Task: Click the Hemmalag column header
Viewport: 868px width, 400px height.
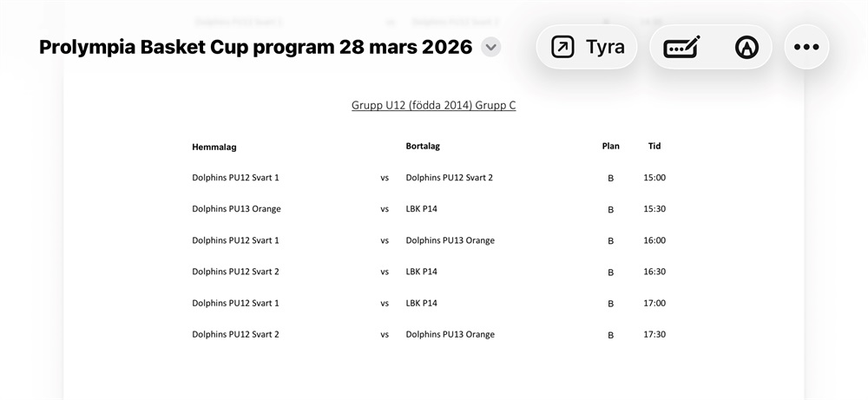Action: click(214, 148)
